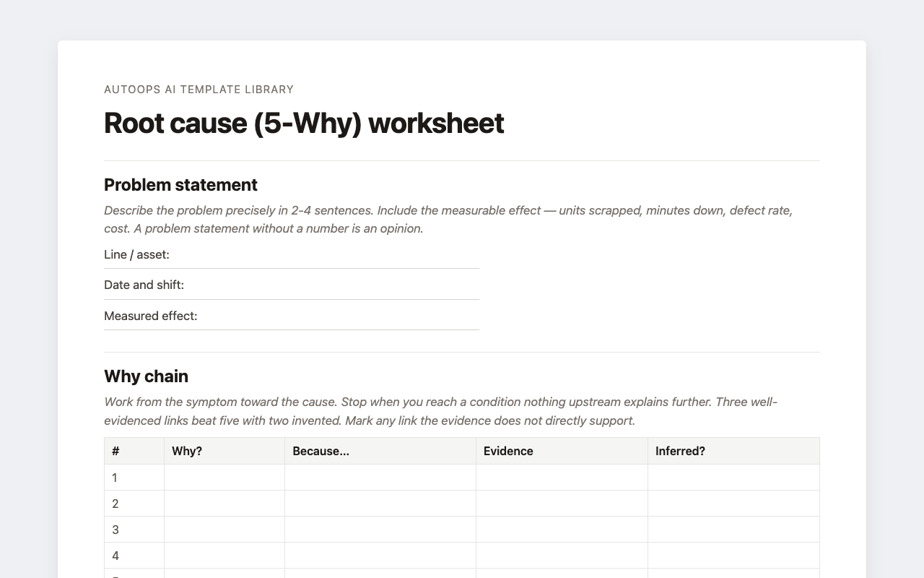Click the 'Why?' cell in row 1

(225, 478)
